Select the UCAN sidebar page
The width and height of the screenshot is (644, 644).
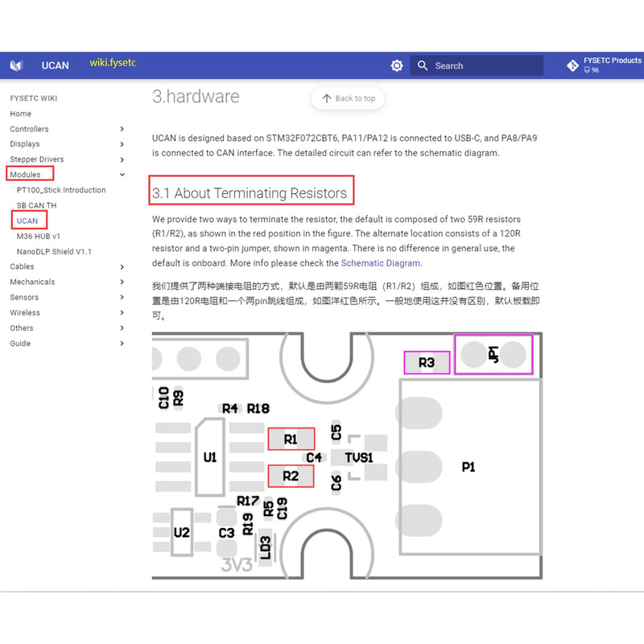tap(27, 221)
